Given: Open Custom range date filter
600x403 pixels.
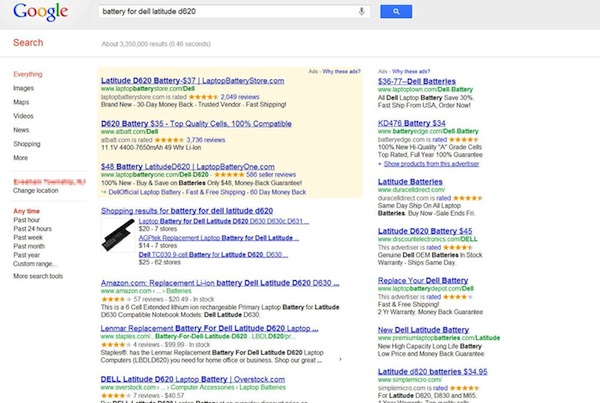Looking at the screenshot, I should tap(35, 264).
